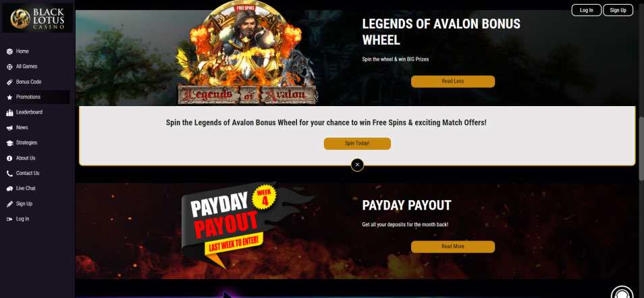Screen dimensions: 644x298
Task: Click the top-right Sign Up button
Action: (x=618, y=10)
